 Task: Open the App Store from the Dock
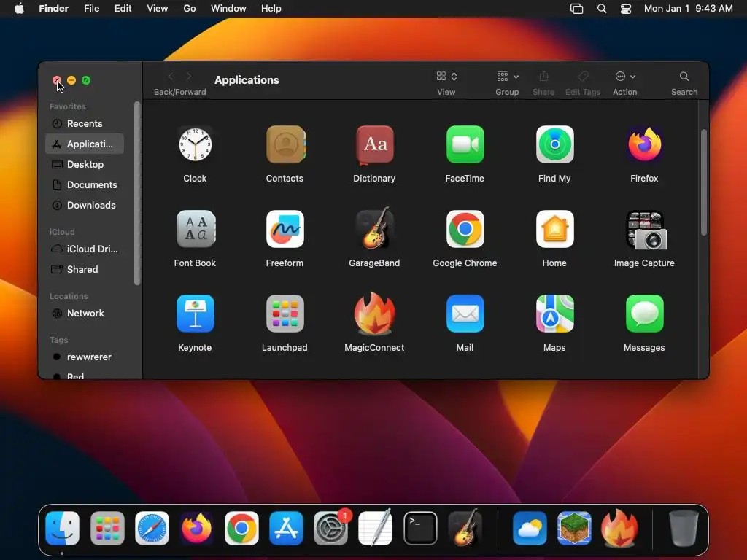tap(286, 529)
